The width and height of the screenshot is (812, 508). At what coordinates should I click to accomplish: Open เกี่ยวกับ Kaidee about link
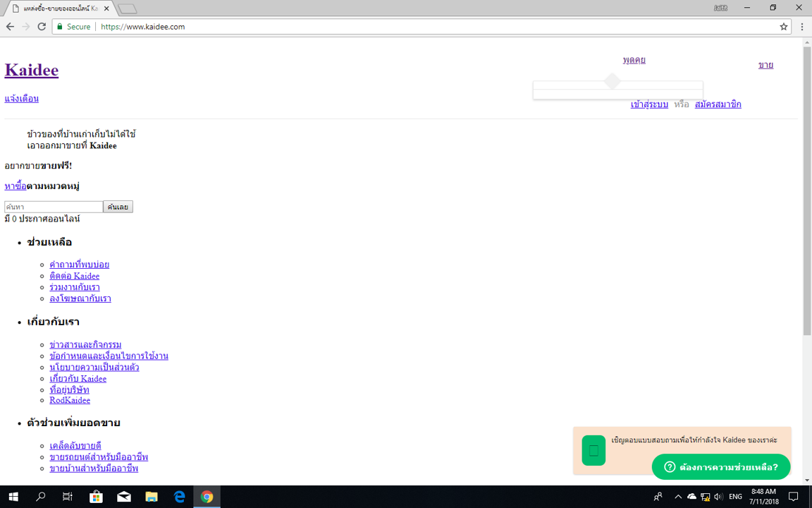[78, 379]
